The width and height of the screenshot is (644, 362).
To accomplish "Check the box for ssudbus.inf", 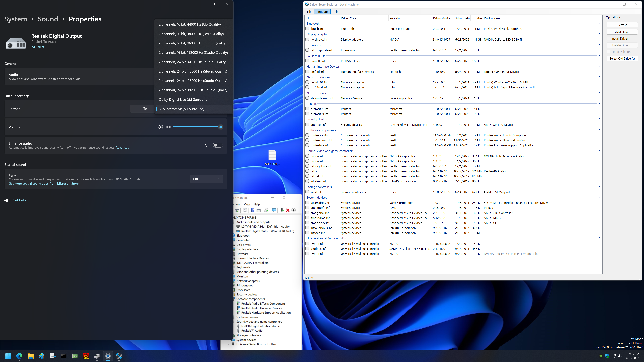I will point(307,249).
